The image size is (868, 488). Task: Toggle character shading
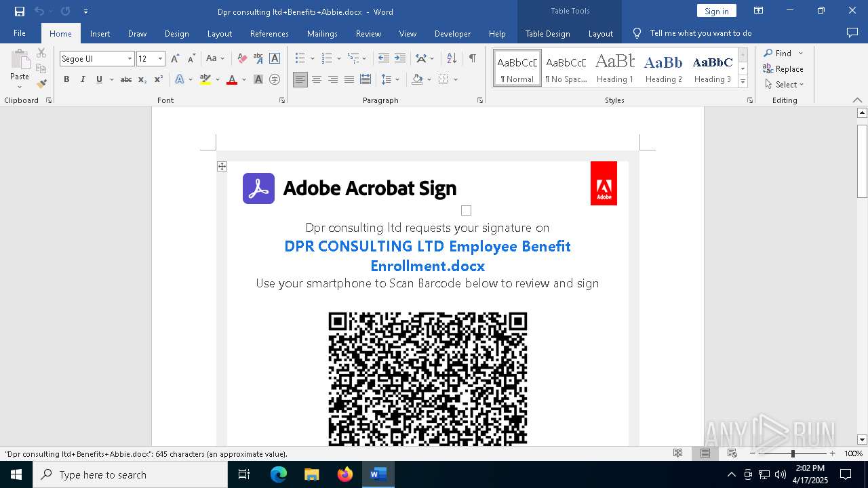[x=258, y=79]
